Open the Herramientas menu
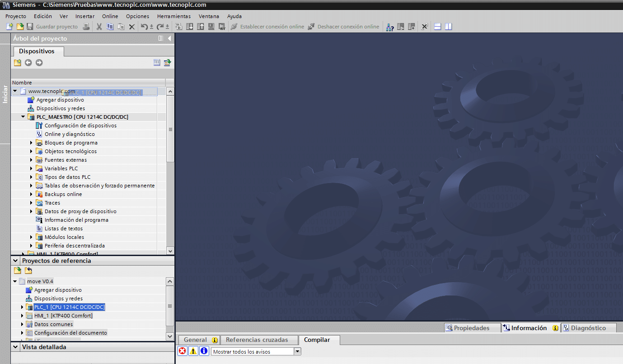 click(174, 16)
